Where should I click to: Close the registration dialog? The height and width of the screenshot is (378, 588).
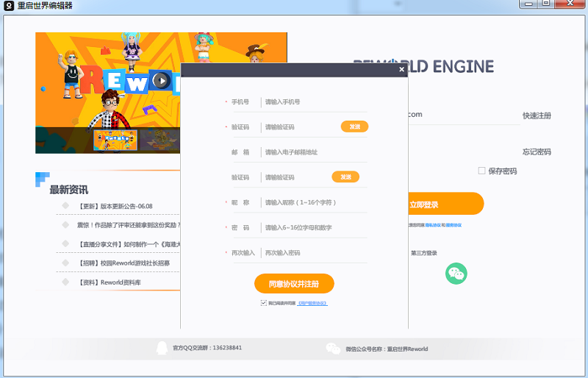(401, 70)
